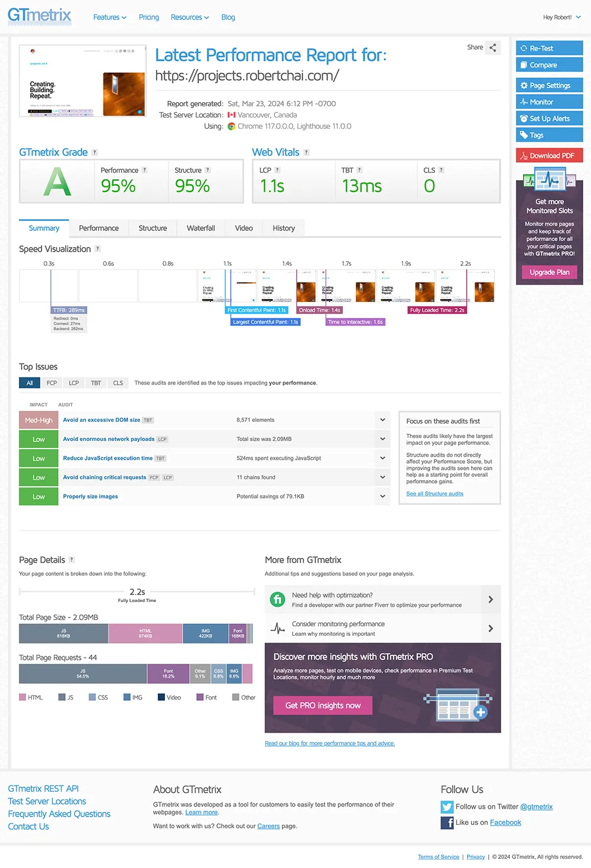This screenshot has width=591, height=868.
Task: Click the Page Settings gear icon
Action: [524, 85]
